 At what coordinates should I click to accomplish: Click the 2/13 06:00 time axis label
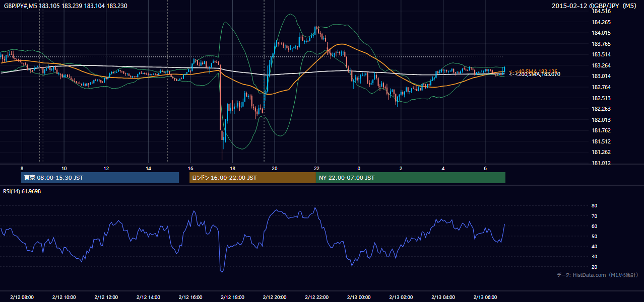coord(485,297)
